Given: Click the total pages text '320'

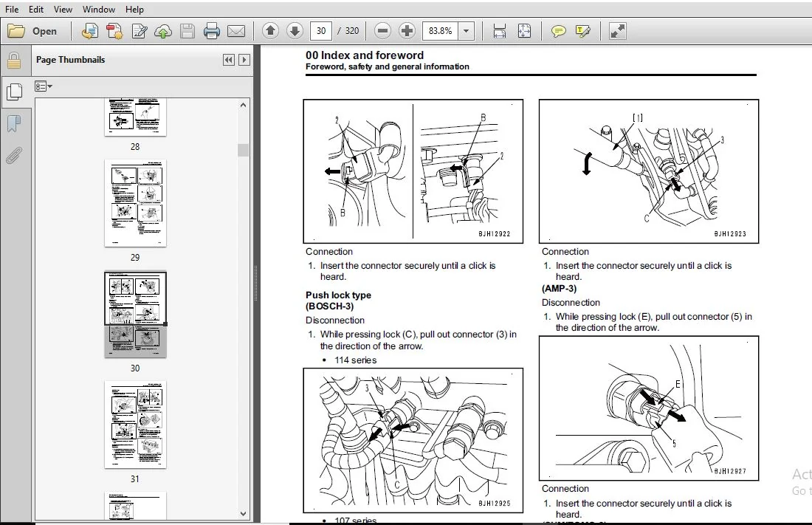Looking at the screenshot, I should pos(351,30).
